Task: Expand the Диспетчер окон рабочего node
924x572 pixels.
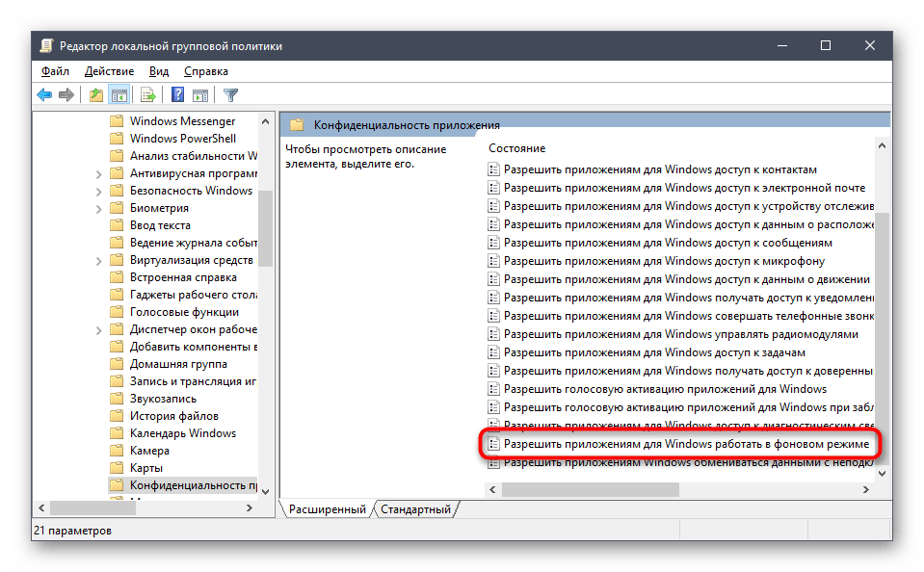Action: (x=99, y=327)
